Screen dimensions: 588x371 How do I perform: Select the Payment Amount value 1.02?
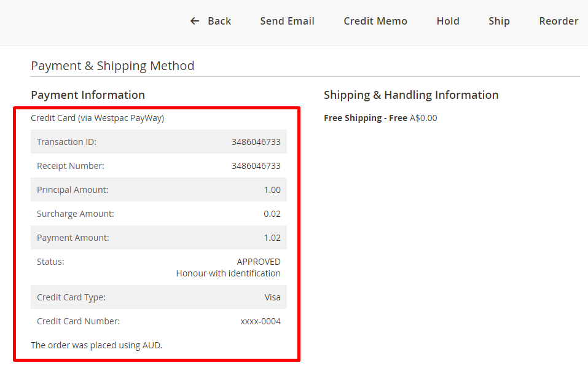pos(272,238)
